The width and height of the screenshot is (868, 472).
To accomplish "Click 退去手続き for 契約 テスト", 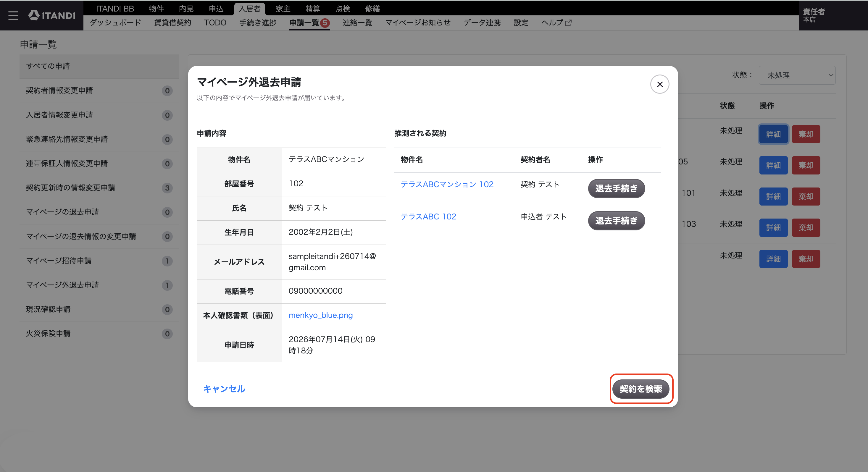I will [x=616, y=188].
